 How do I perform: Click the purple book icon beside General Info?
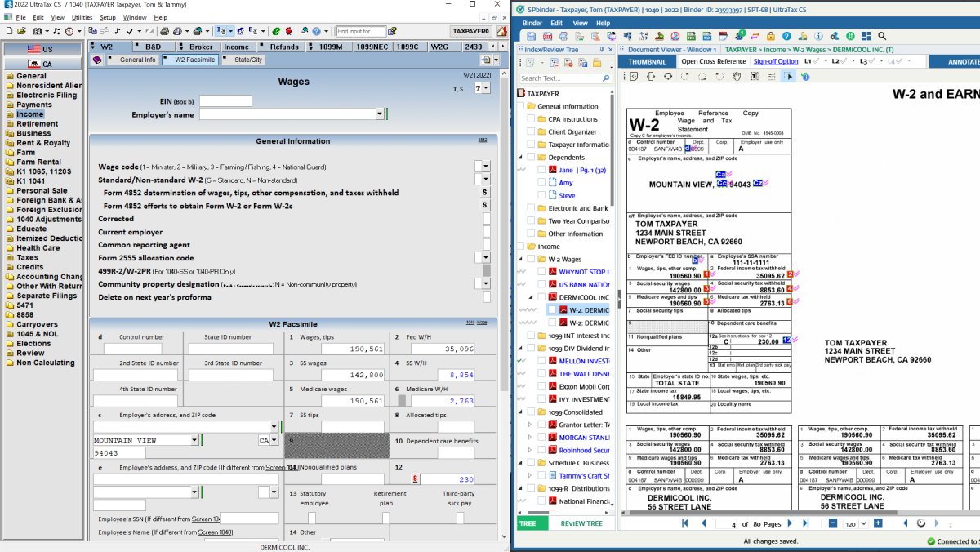coord(97,60)
